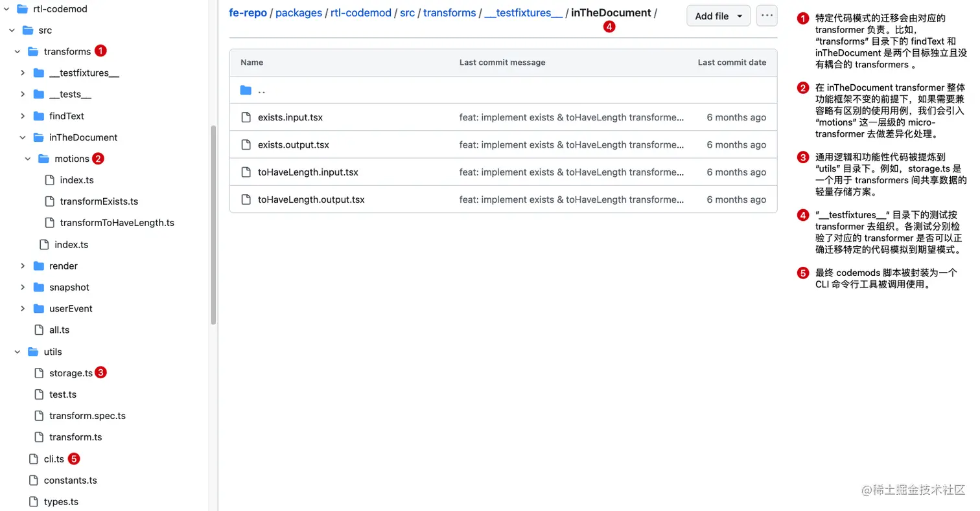Select transformExists.ts in the file tree
The width and height of the screenshot is (980, 511).
click(99, 201)
